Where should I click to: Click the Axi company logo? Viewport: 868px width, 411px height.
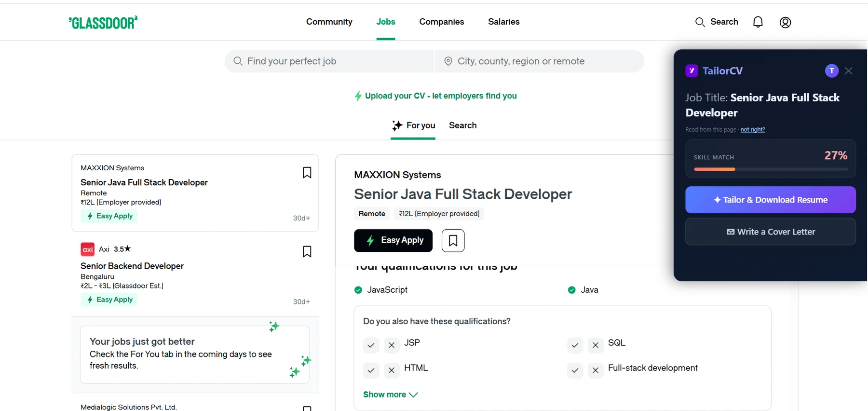coord(88,249)
